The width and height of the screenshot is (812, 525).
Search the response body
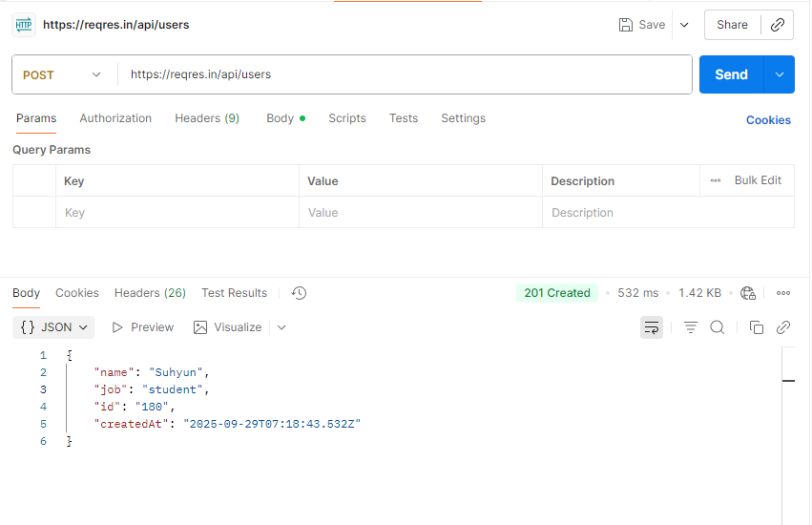(x=718, y=327)
